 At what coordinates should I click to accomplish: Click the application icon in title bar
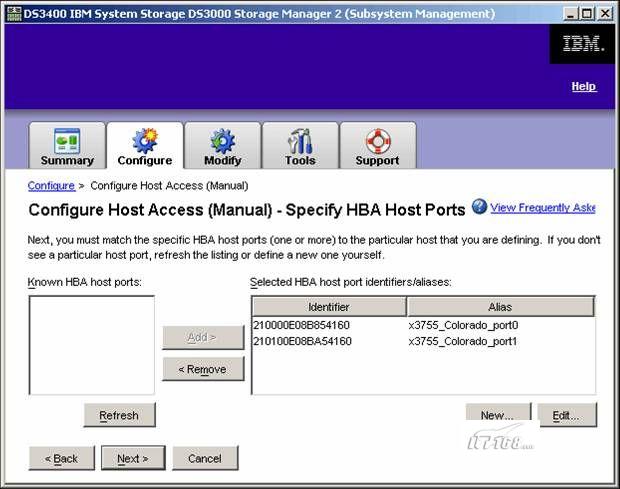[14, 14]
